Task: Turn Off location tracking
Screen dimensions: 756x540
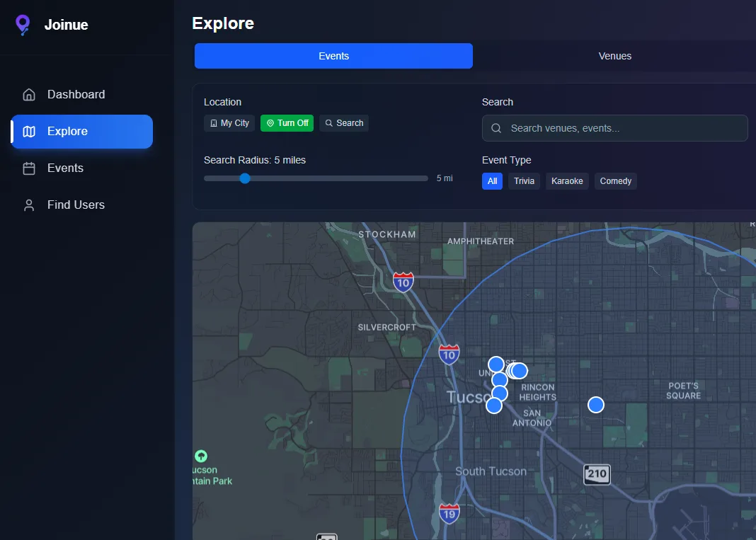Action: tap(287, 122)
